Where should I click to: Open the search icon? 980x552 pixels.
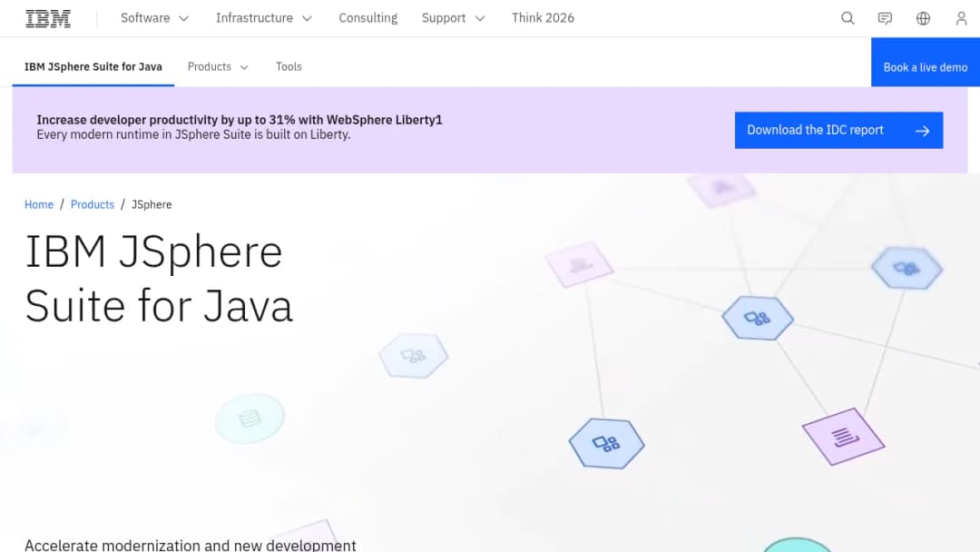(848, 18)
